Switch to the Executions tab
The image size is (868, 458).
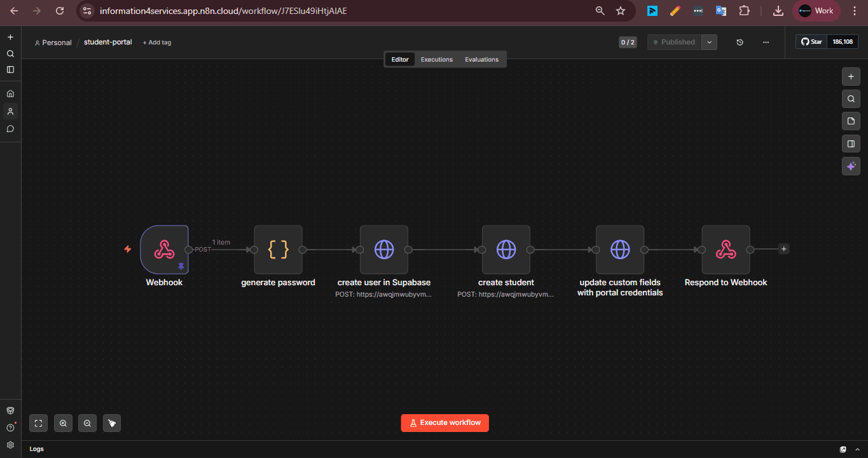437,59
